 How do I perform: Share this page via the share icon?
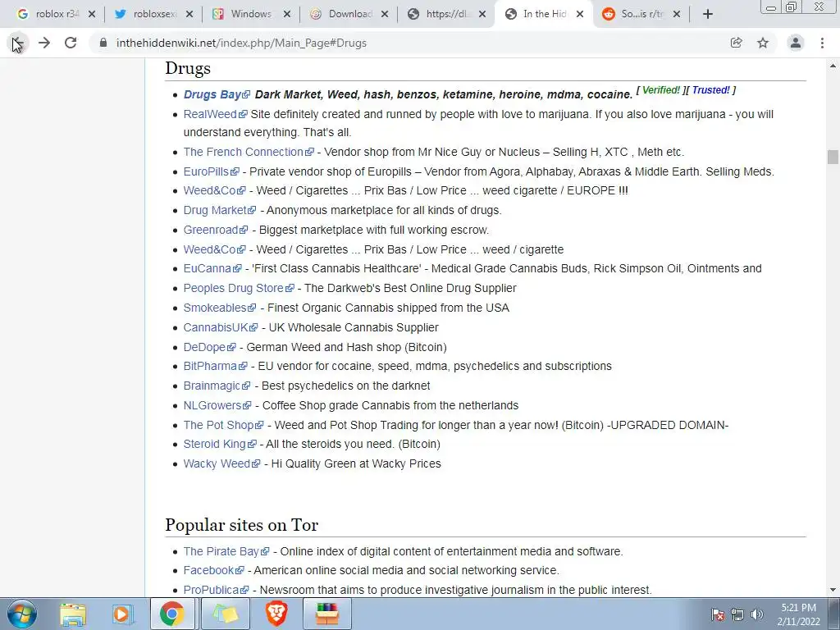click(737, 43)
